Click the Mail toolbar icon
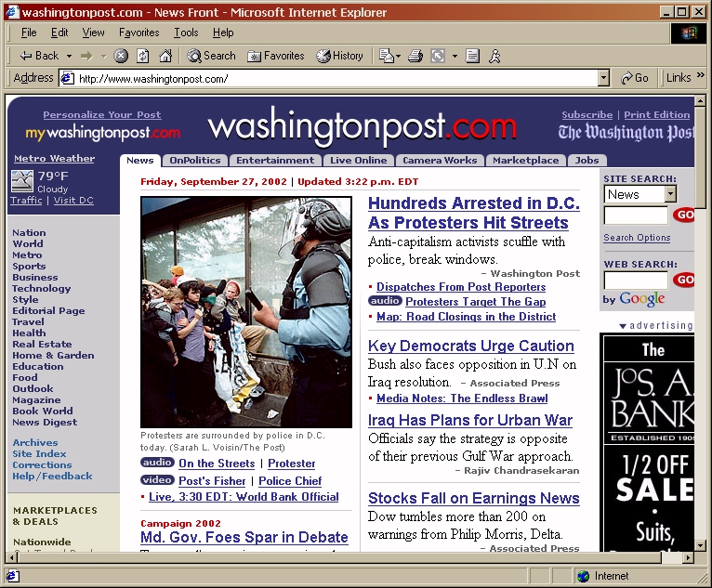712x588 pixels. tap(386, 56)
